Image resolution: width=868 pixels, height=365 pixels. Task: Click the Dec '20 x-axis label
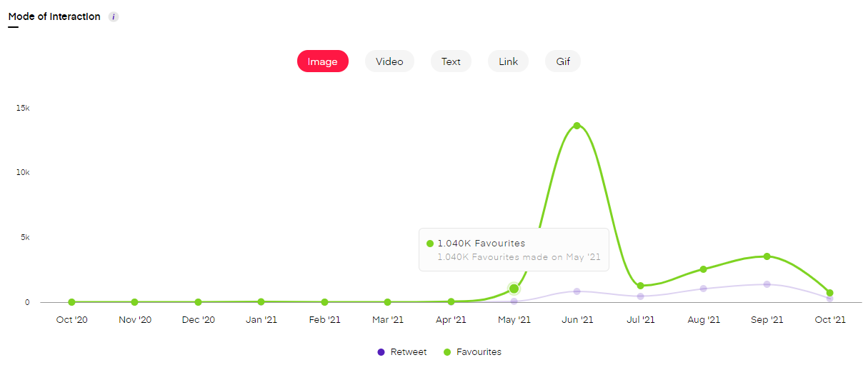click(x=198, y=320)
